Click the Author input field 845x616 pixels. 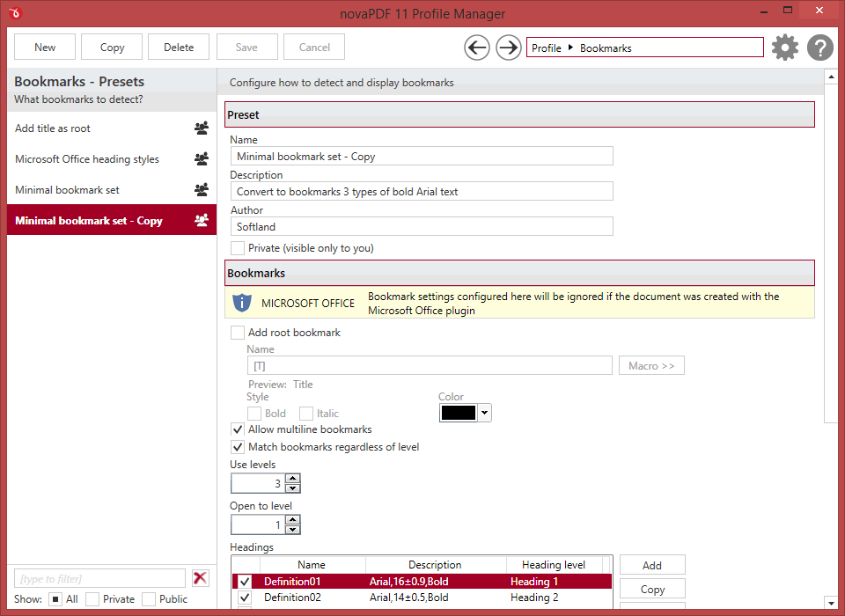pos(422,226)
